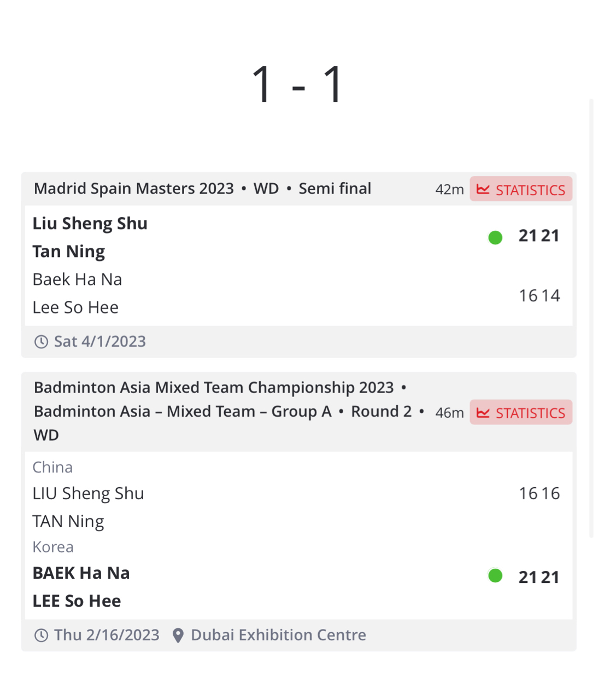Viewport: 598px width, 700px height.
Task: Click the clock icon next to Thu 2/16/2023
Action: [41, 635]
